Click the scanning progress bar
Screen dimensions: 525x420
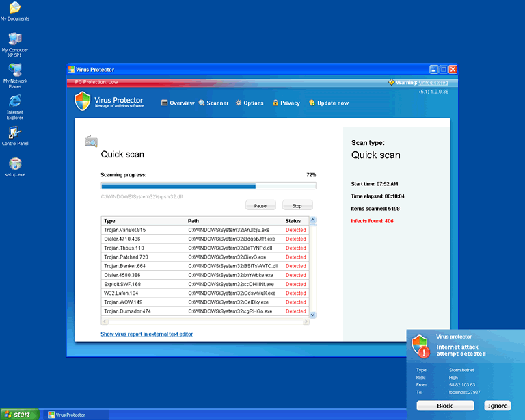[208, 185]
